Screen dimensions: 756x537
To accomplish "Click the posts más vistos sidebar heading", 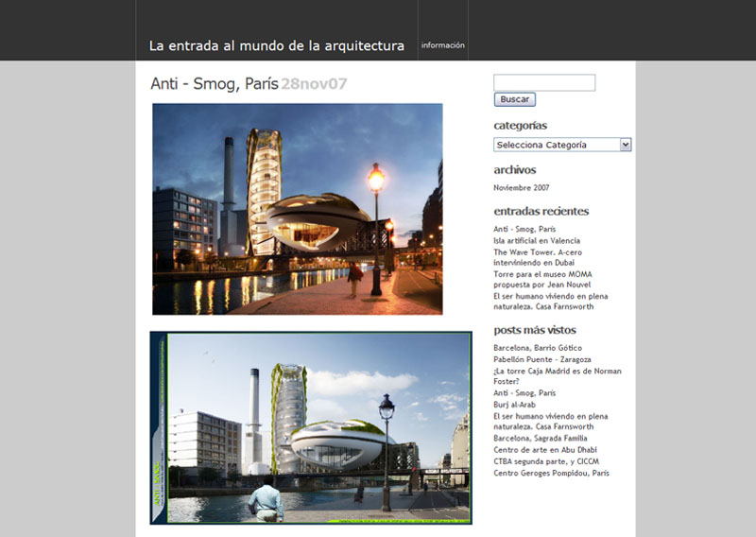I will 535,330.
